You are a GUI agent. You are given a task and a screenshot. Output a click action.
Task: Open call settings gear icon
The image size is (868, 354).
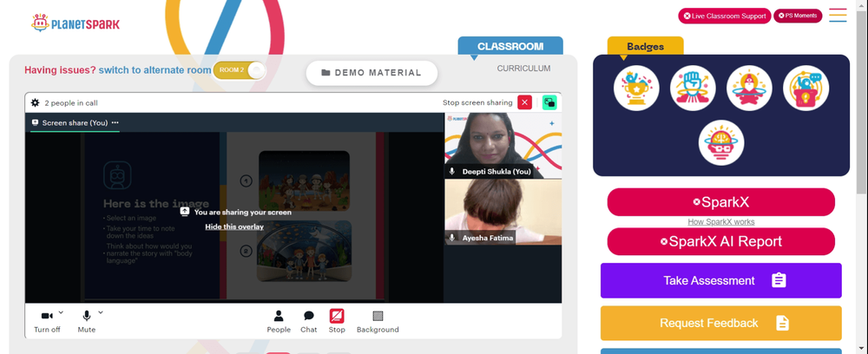point(35,103)
